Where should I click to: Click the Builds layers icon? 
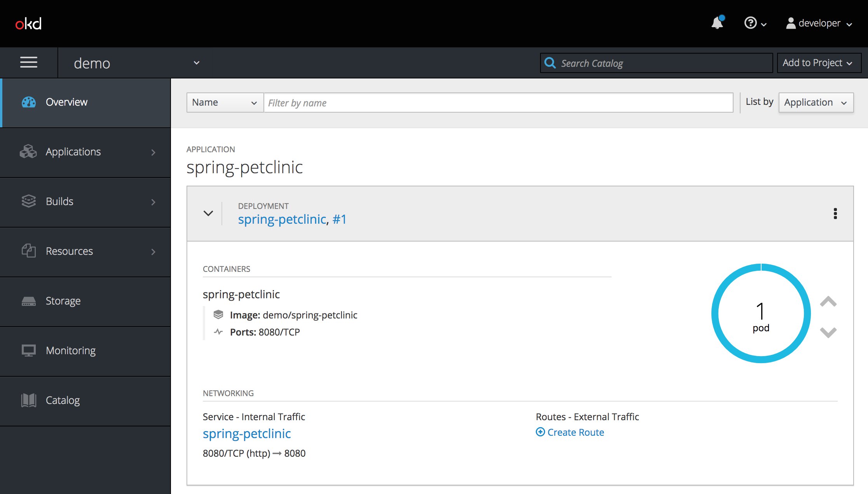click(x=28, y=201)
